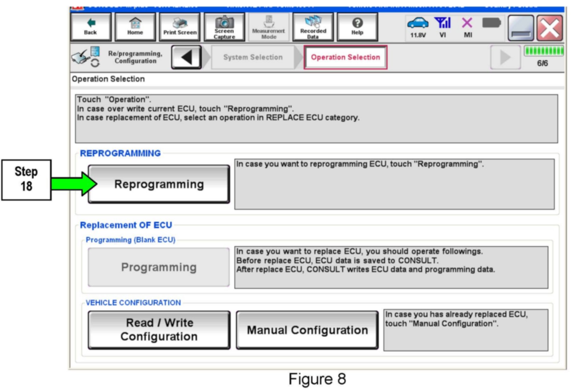
Task: Open Measurement Mode from toolbar
Action: [x=269, y=27]
